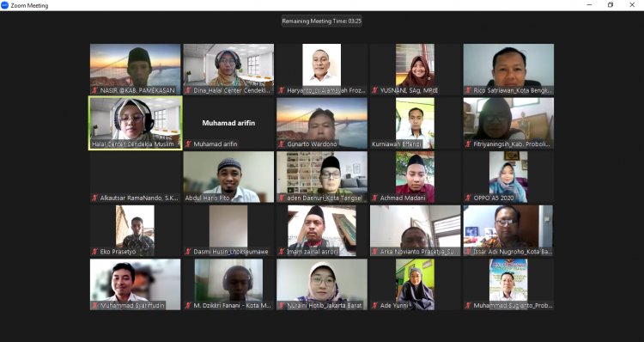
Task: Click muted mic icon beside Rico Satriawan
Action: (x=468, y=90)
